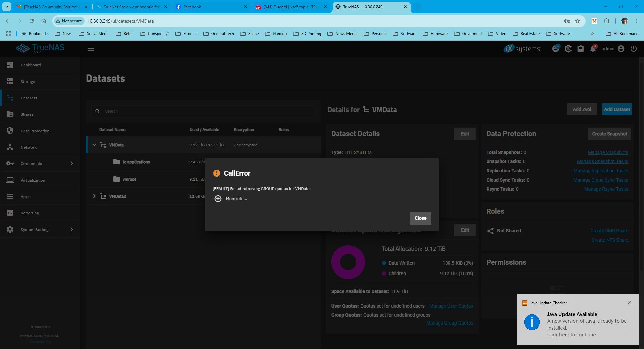Open TrueCommand status icon
Image resolution: width=644 pixels, height=349 pixels.
556,48
